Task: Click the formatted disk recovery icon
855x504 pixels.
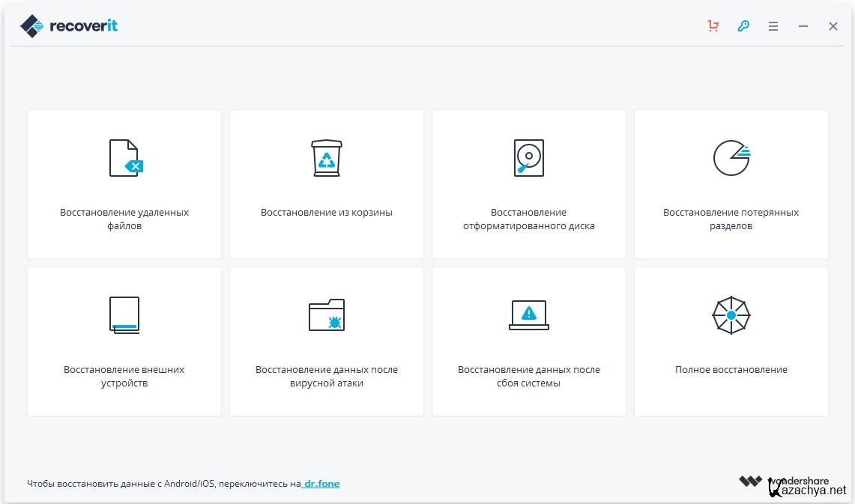Action: (529, 157)
